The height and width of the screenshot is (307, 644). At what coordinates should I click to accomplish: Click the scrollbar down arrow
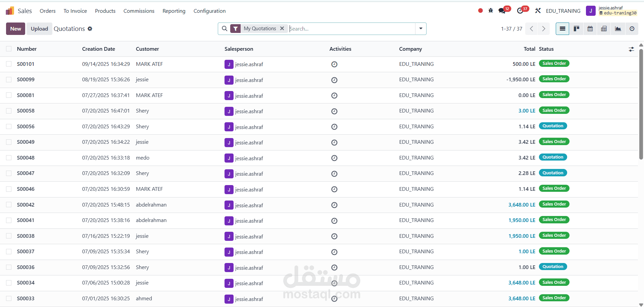point(641,305)
